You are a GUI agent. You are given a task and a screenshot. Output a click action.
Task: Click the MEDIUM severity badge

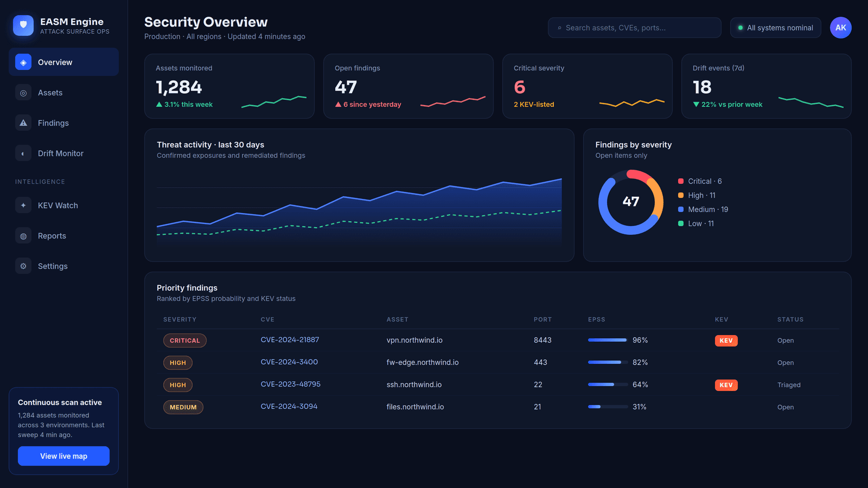(183, 407)
